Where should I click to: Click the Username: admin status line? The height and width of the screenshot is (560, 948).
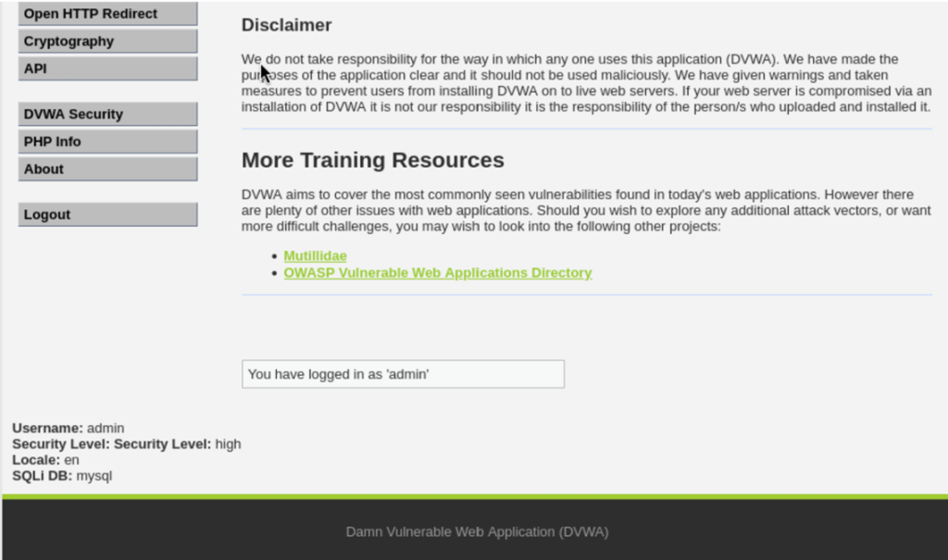69,429
